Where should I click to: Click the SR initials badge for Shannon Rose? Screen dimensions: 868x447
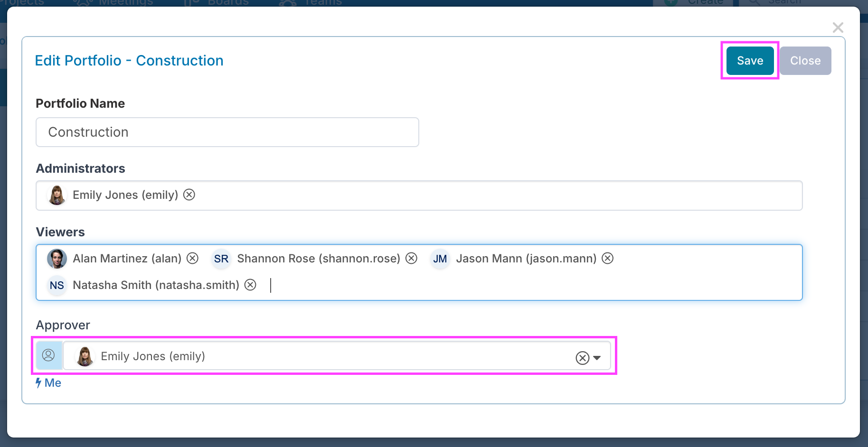[x=221, y=259]
